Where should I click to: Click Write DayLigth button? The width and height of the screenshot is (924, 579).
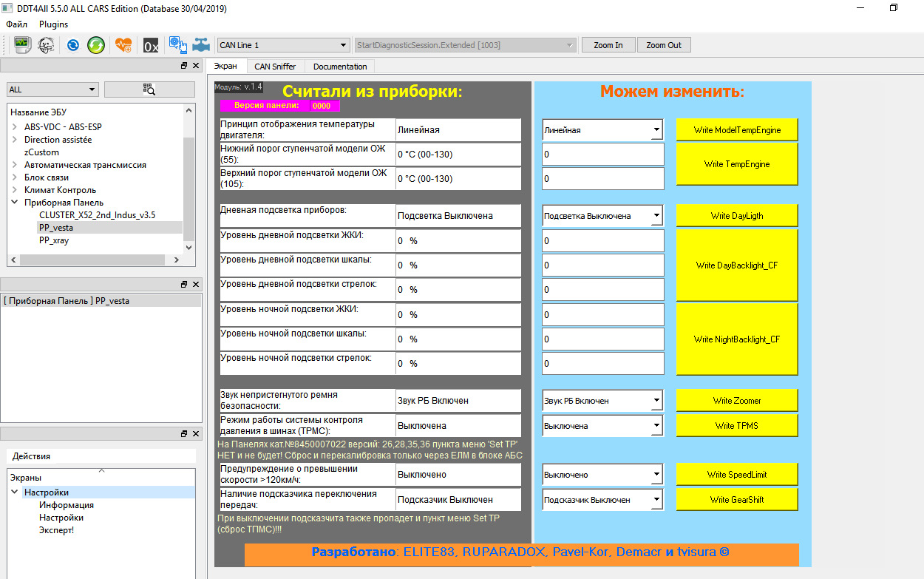click(x=737, y=216)
